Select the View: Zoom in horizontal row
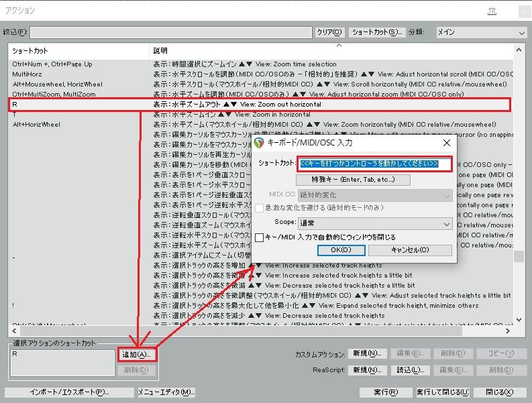 [x=260, y=114]
